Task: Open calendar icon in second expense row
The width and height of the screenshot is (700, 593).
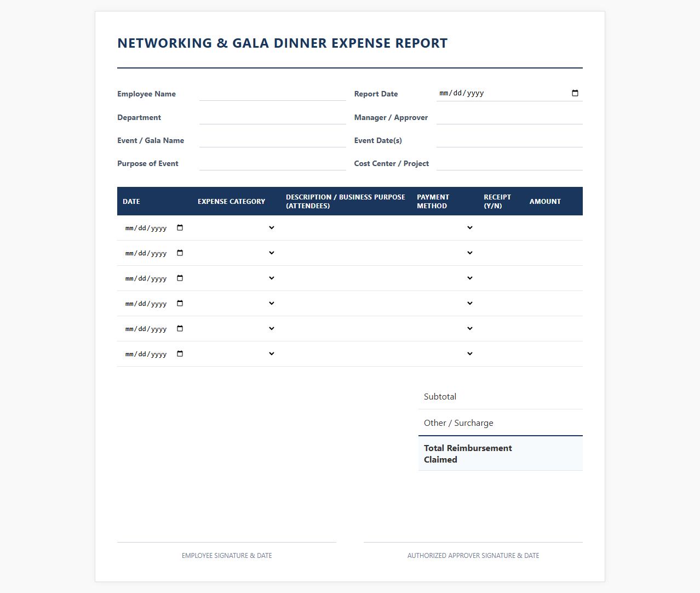Action: point(180,253)
